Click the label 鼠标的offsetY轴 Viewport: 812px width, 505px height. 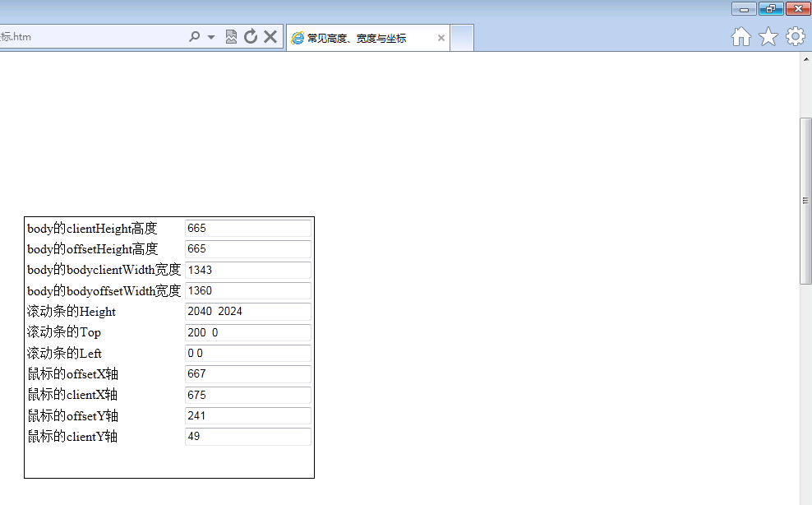point(72,416)
